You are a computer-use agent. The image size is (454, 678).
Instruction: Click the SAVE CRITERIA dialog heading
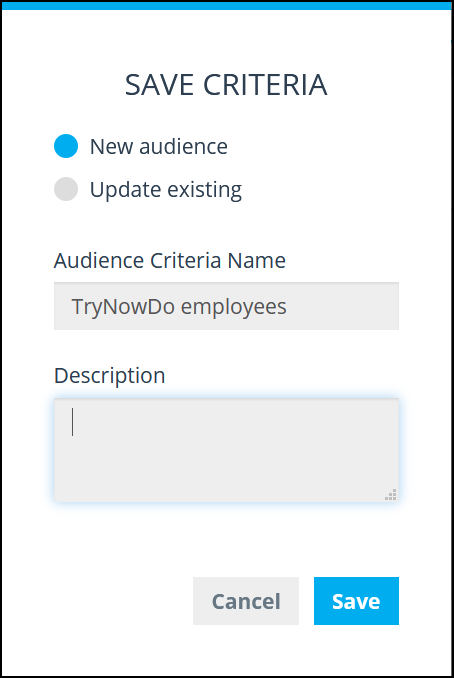[x=226, y=84]
